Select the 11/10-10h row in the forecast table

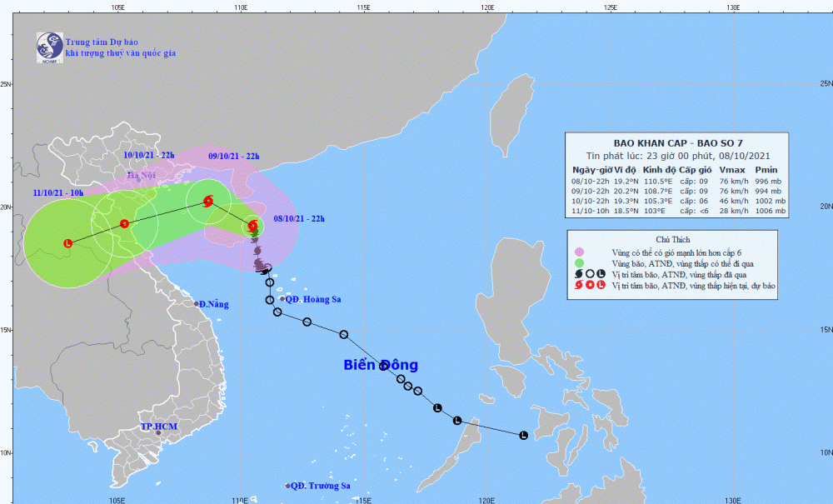pos(676,212)
